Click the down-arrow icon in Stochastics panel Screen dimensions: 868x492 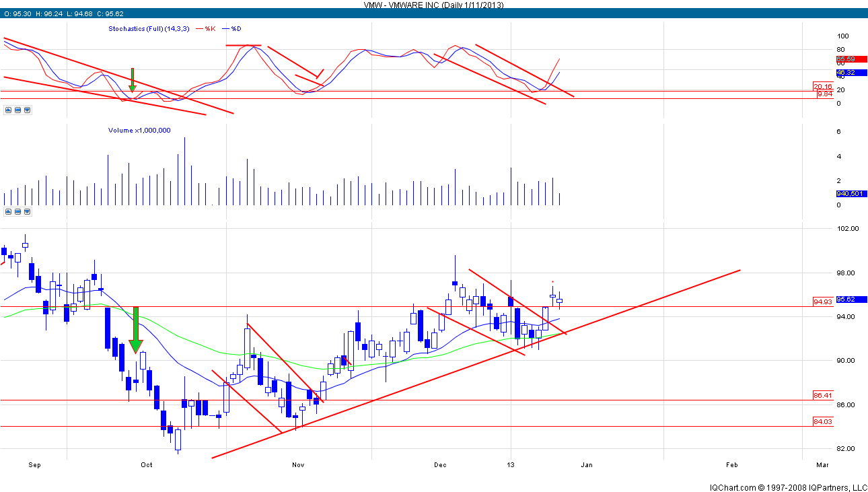point(26,110)
